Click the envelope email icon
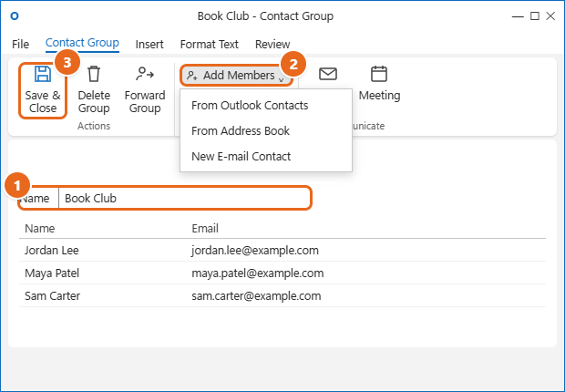The height and width of the screenshot is (392, 565). [328, 74]
